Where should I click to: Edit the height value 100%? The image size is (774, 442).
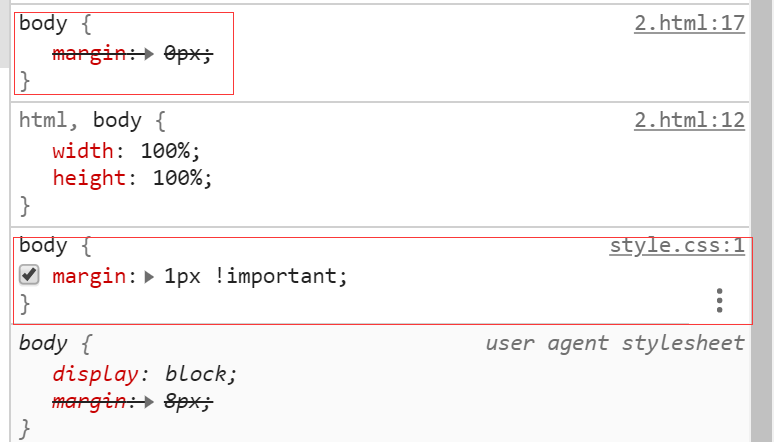pos(182,178)
